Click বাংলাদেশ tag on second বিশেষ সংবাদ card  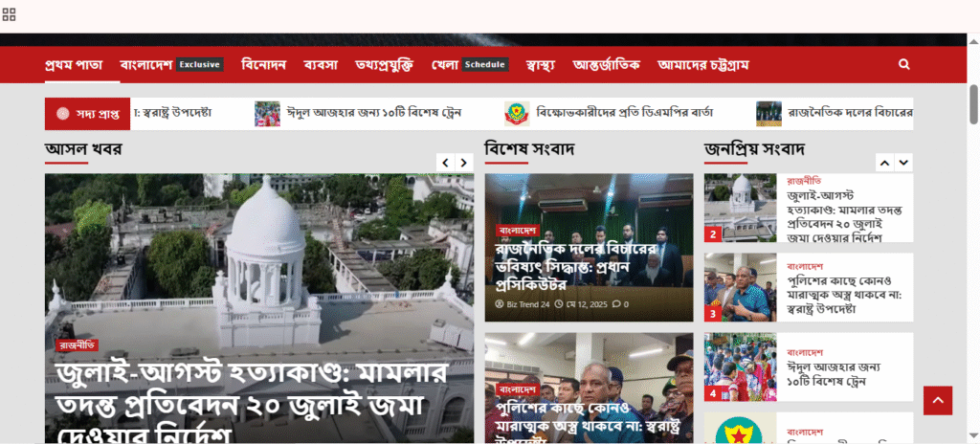517,389
